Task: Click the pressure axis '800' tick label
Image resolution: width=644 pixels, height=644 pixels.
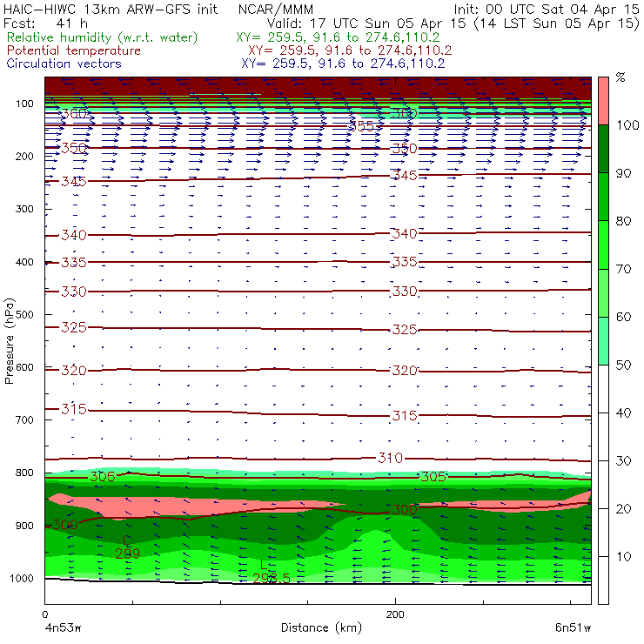Action: [x=24, y=473]
